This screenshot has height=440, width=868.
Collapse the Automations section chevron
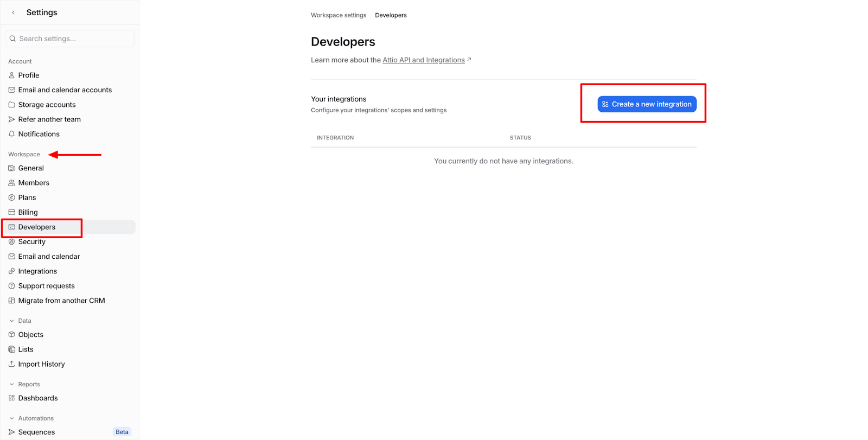tap(11, 419)
